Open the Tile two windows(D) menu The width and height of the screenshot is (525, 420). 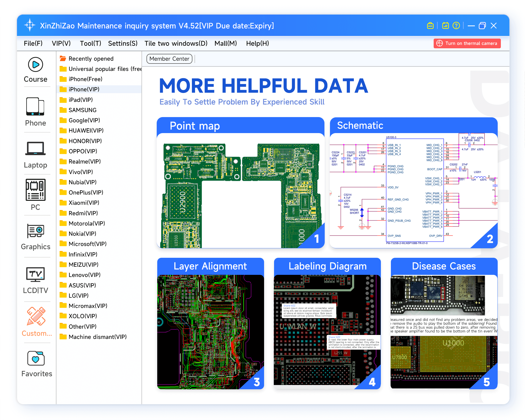[176, 43]
